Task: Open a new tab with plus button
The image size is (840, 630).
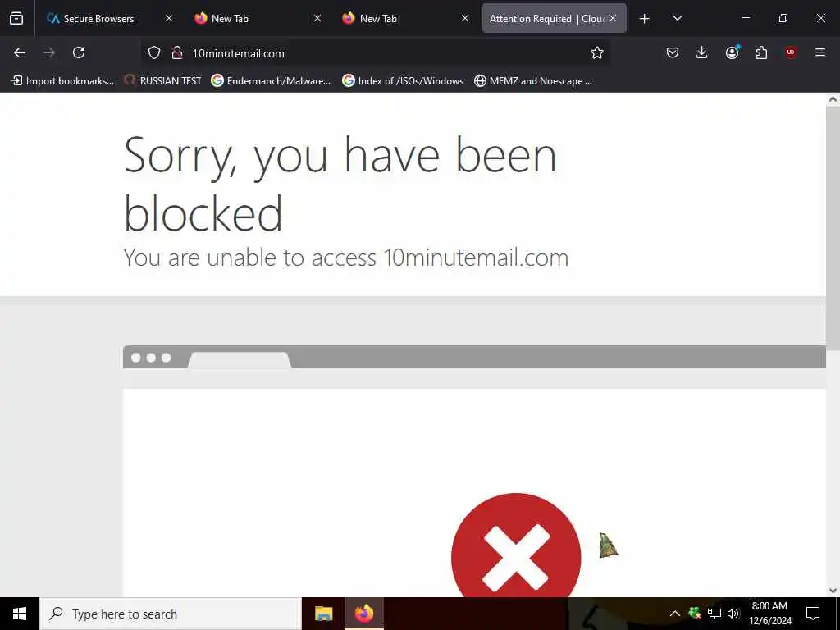Action: [645, 19]
